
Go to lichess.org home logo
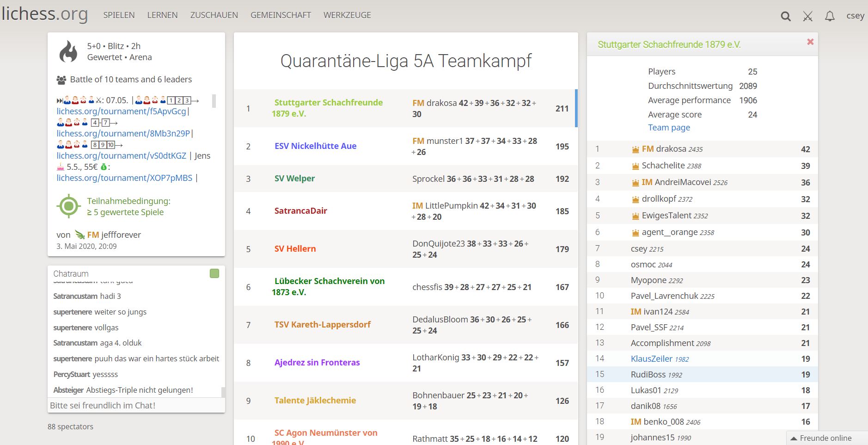(44, 14)
